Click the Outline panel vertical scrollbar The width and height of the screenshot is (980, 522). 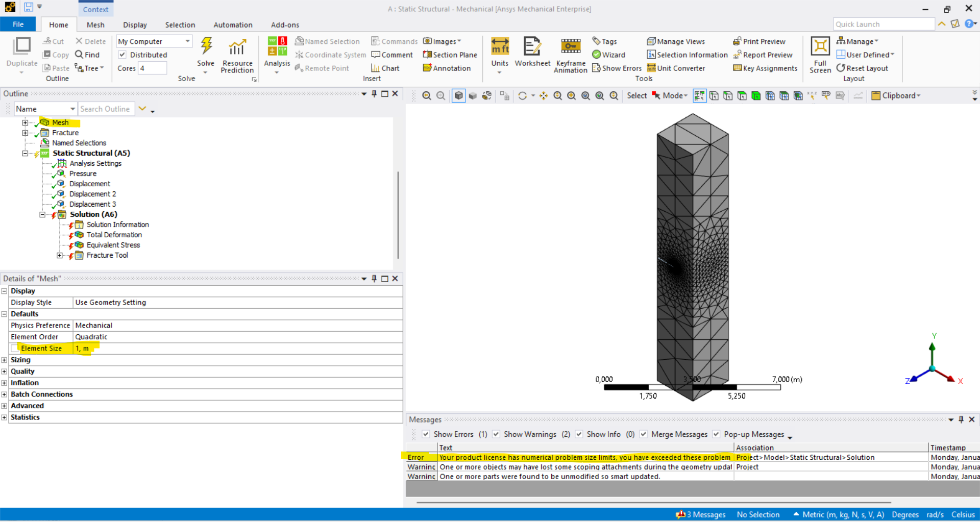coord(398,214)
